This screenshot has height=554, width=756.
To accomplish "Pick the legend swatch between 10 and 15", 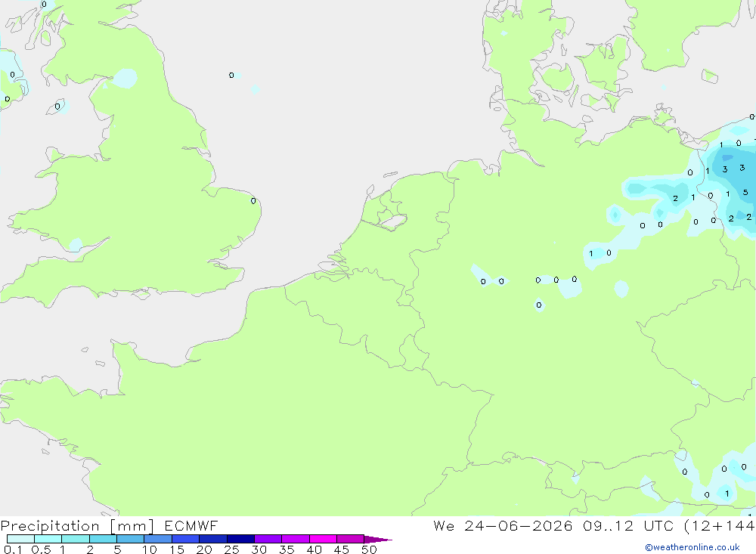I will pos(158,539).
